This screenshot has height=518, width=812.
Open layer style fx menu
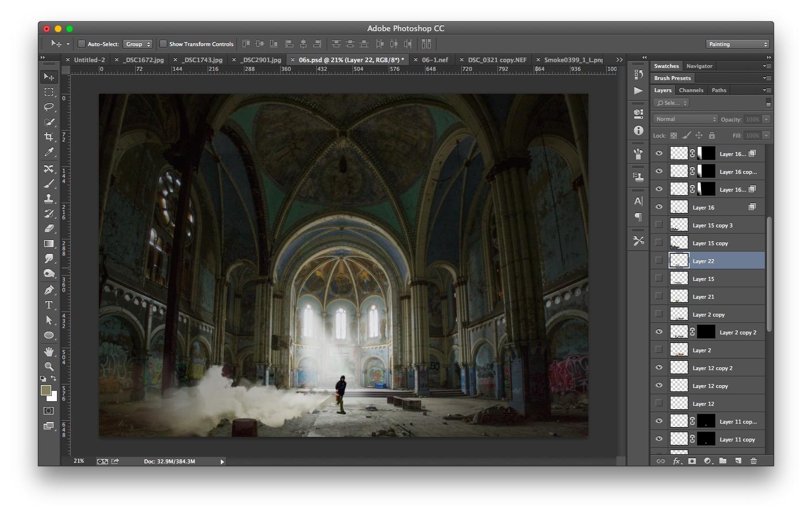click(677, 461)
